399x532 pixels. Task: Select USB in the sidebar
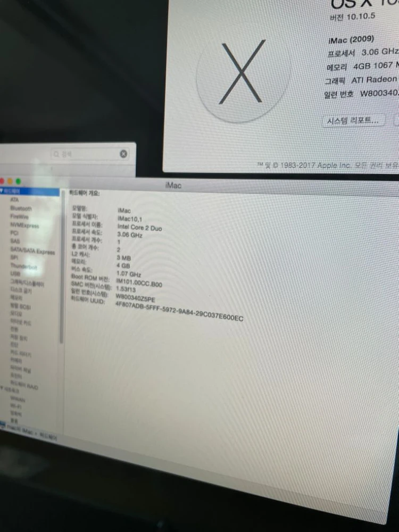(x=15, y=274)
